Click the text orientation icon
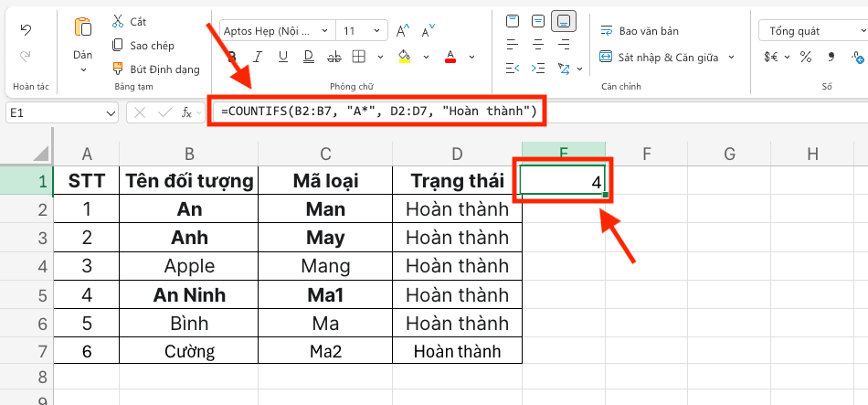The width and height of the screenshot is (868, 405). [564, 69]
